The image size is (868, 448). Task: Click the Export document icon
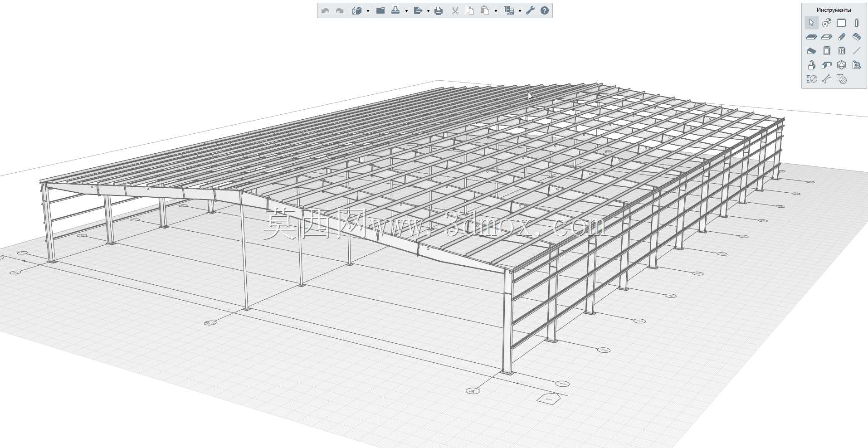418,10
